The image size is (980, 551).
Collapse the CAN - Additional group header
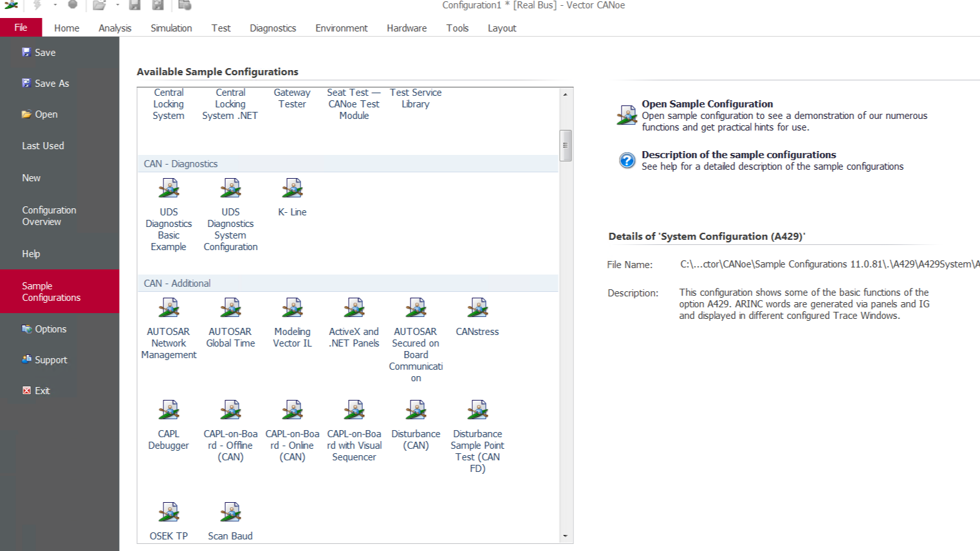[347, 284]
